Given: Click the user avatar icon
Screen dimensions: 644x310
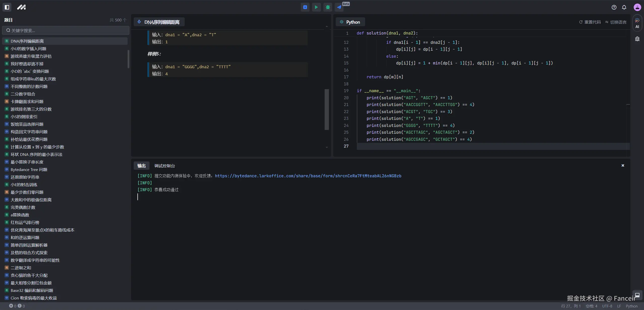Looking at the screenshot, I should point(637,7).
